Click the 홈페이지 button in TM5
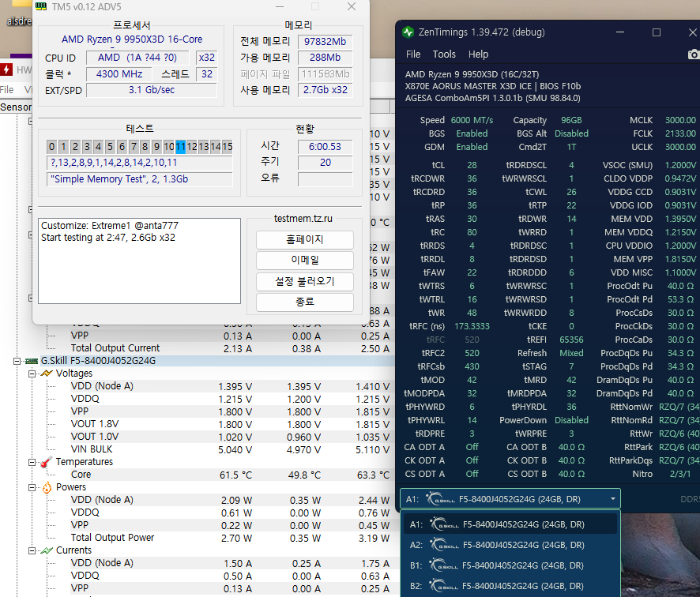 pyautogui.click(x=304, y=239)
